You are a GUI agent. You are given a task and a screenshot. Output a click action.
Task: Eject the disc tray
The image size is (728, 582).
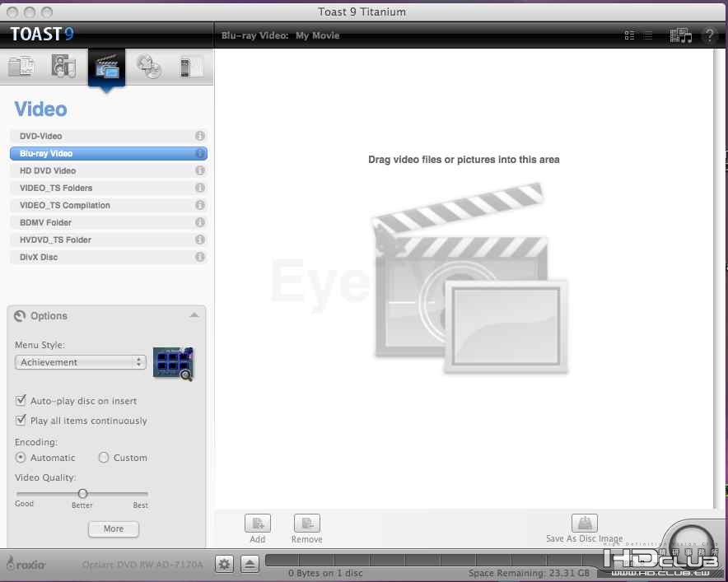point(250,565)
